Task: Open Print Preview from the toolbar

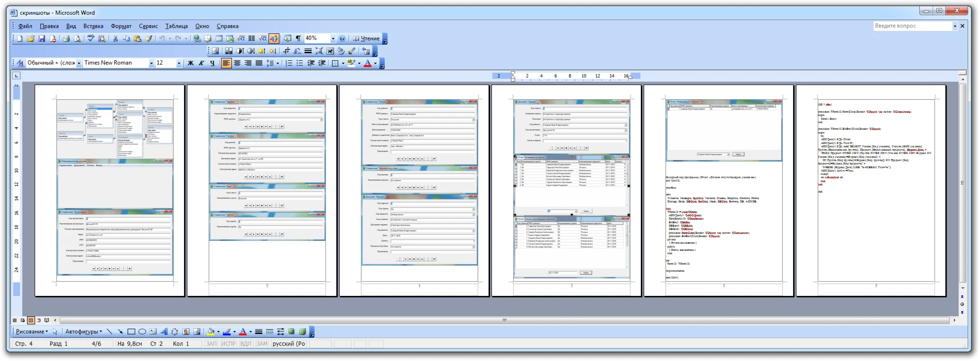Action: click(x=77, y=38)
